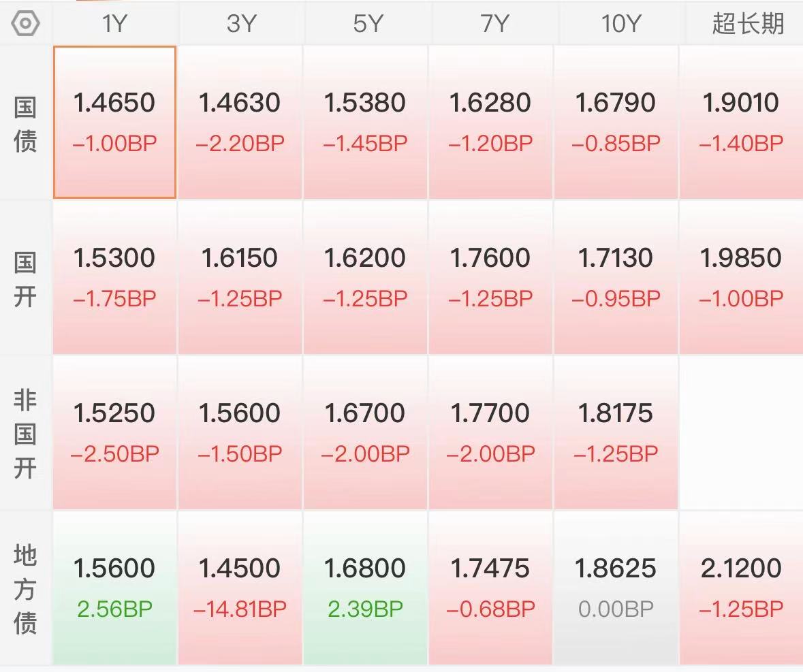Open the 地方债 3Y cell with -14.81BP
Image resolution: width=803 pixels, height=672 pixels.
[x=240, y=588]
